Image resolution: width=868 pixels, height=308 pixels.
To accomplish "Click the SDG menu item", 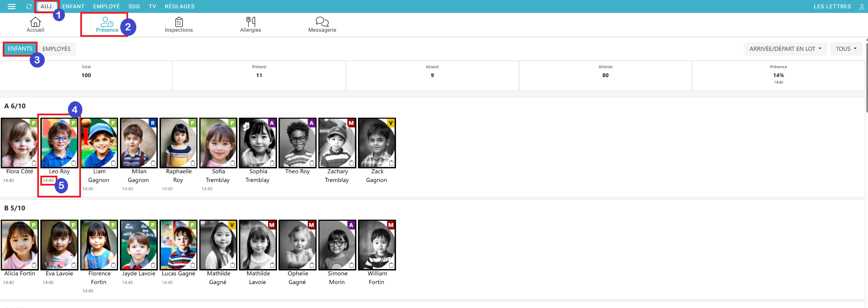I will click(x=134, y=6).
